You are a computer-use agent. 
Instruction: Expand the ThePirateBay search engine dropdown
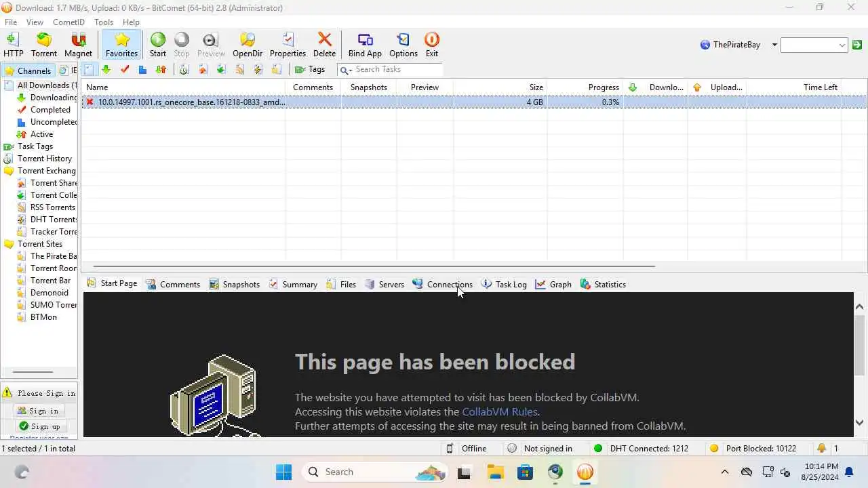(774, 45)
